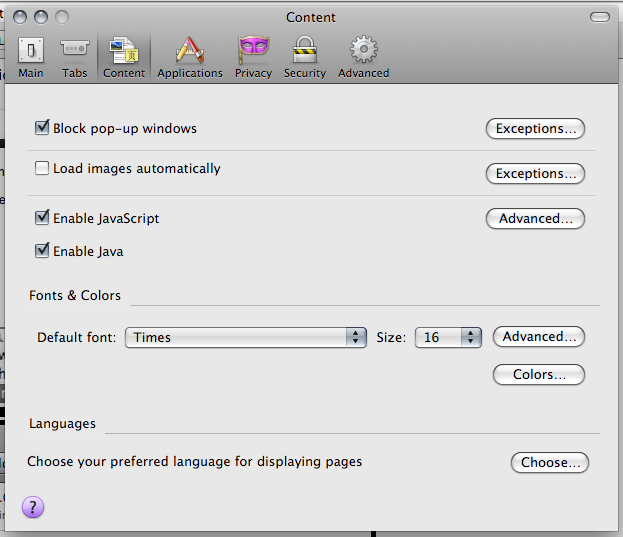Viewport: 623px width, 537px height.
Task: Click Exceptions button for loading images
Action: tap(535, 173)
